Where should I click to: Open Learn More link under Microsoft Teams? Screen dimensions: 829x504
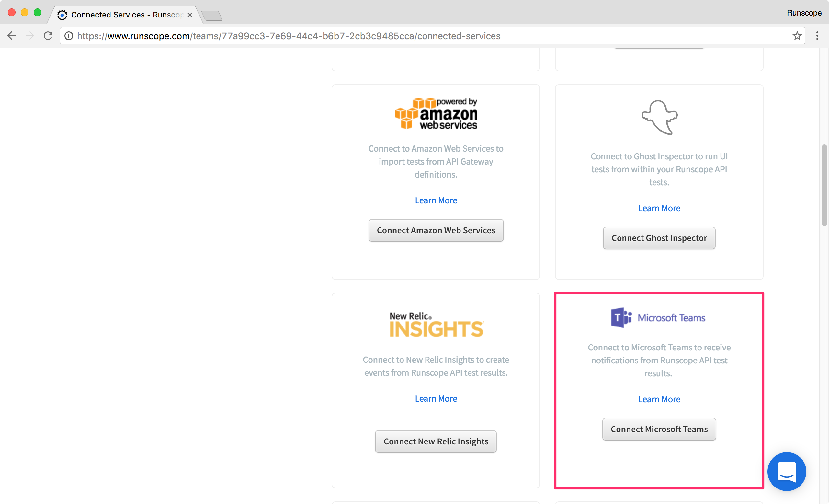(x=659, y=399)
